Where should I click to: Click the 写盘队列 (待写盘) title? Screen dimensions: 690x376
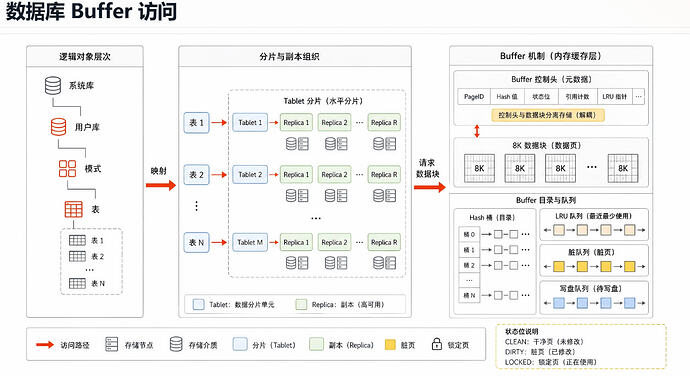(590, 288)
